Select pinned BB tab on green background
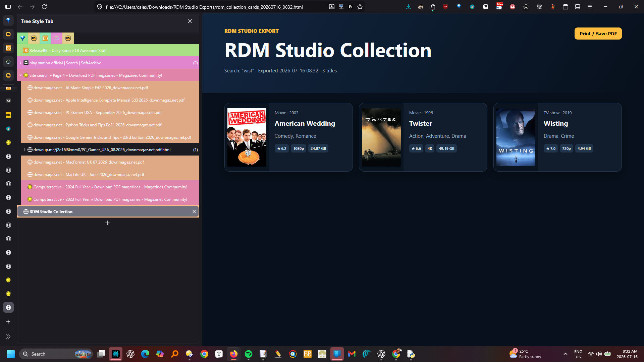 [x=45, y=38]
